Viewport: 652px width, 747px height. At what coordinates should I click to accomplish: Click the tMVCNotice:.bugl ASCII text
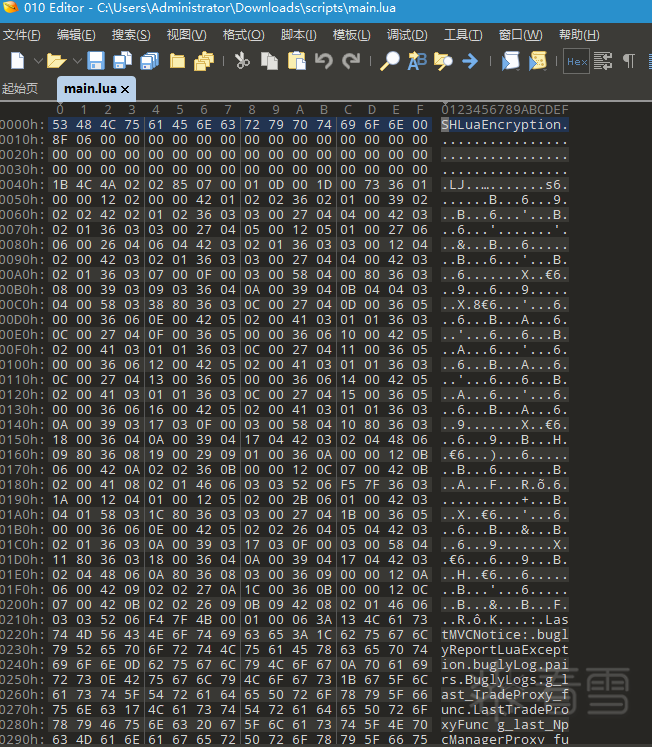tap(505, 635)
